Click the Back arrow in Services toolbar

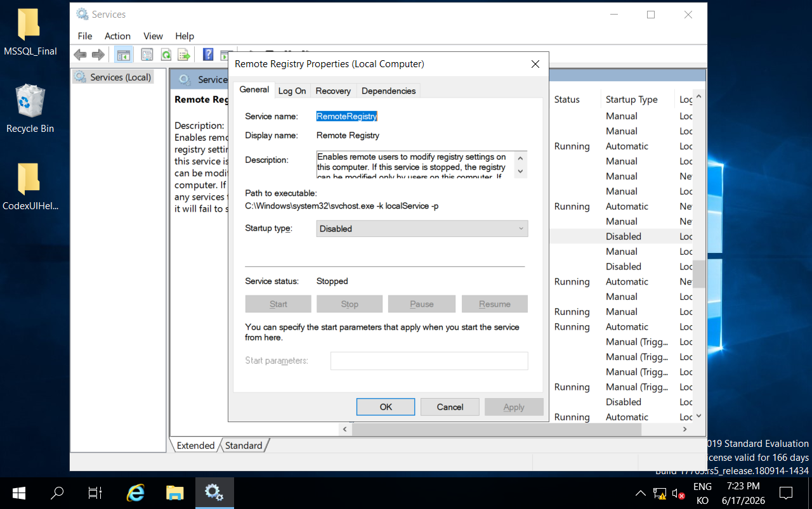pos(80,55)
